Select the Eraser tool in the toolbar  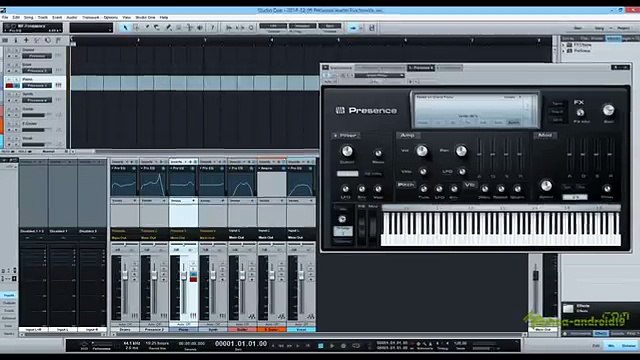point(158,28)
